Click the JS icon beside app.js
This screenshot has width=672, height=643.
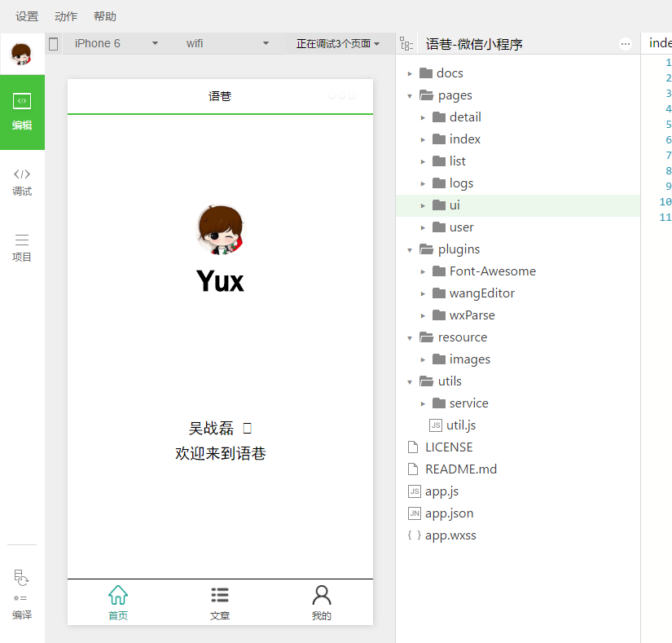(415, 491)
